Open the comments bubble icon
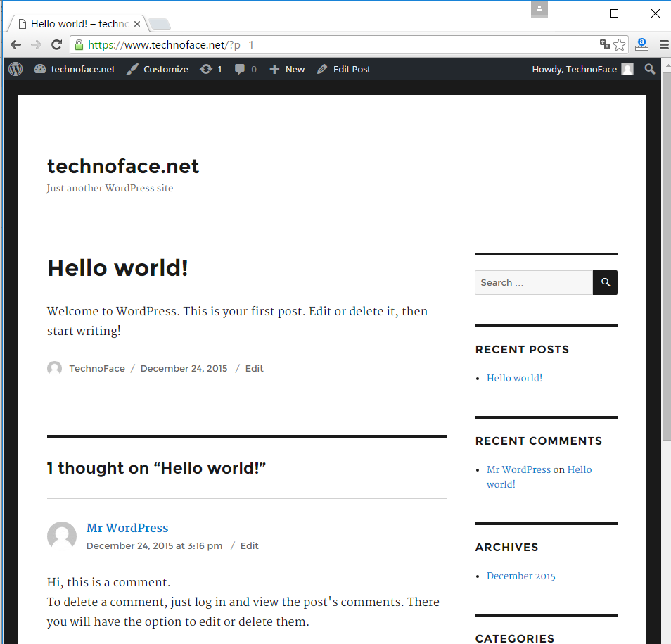 tap(245, 69)
